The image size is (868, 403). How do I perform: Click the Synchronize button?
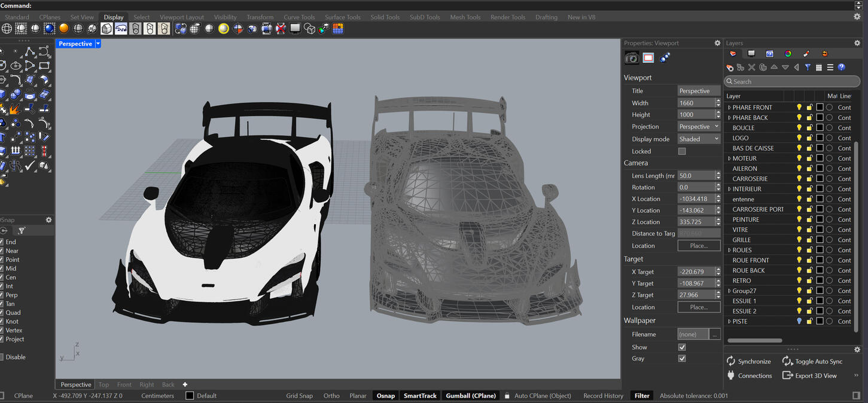[749, 361]
